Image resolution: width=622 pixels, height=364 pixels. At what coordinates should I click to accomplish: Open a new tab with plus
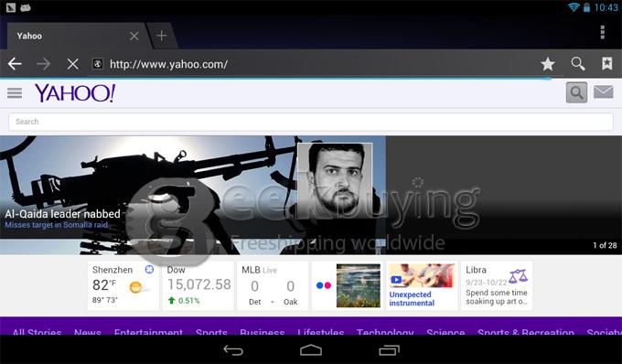click(x=162, y=36)
